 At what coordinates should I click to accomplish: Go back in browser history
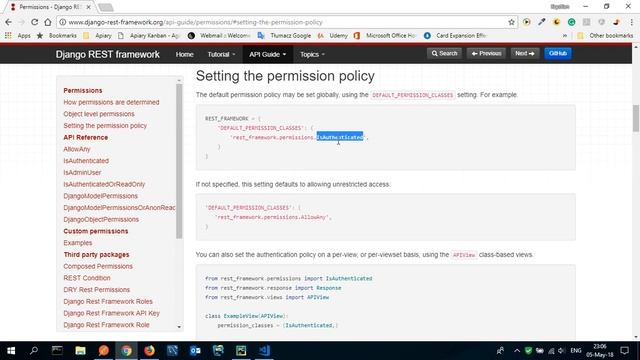9,22
